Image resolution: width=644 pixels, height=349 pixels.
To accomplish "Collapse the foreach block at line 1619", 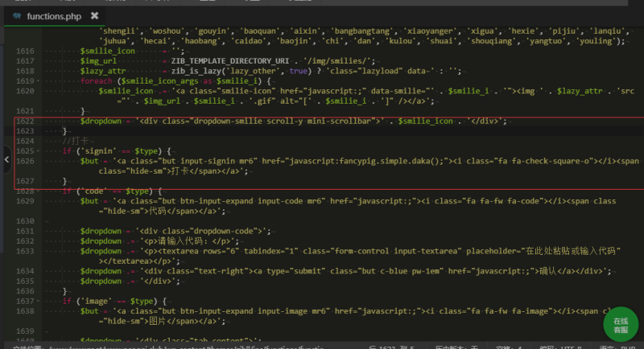I will click(x=38, y=80).
